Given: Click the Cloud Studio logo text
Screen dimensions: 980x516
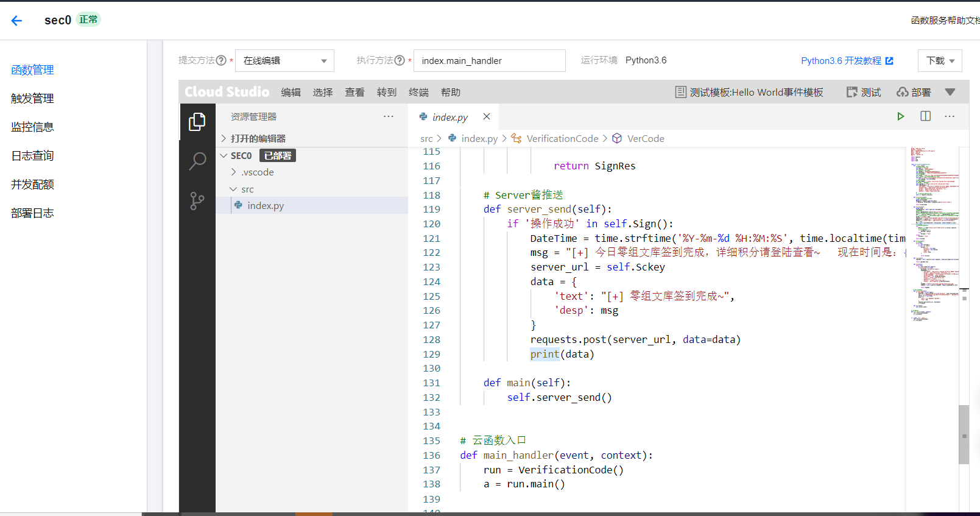Looking at the screenshot, I should click(227, 92).
